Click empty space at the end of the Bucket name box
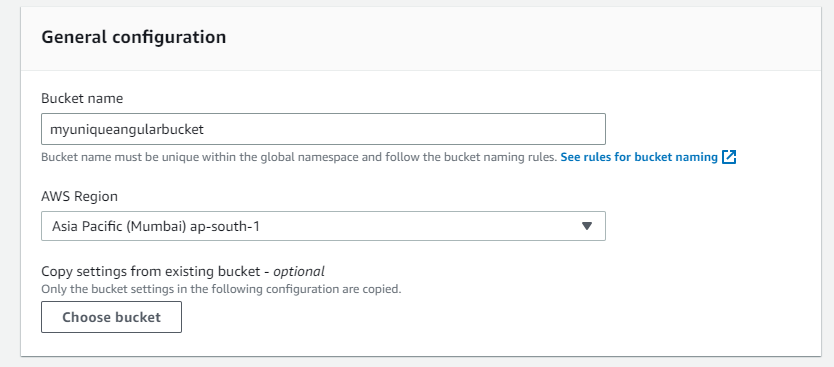The height and width of the screenshot is (367, 834). click(404, 129)
